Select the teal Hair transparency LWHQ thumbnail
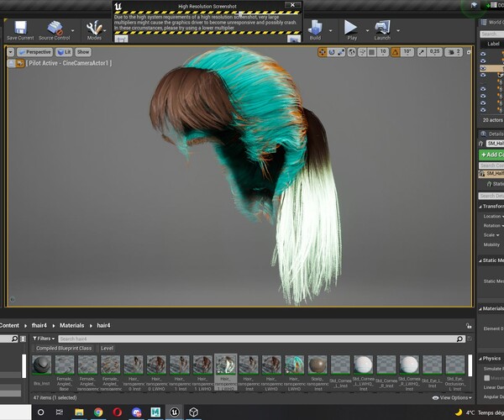The height and width of the screenshot is (420, 504). [x=295, y=365]
